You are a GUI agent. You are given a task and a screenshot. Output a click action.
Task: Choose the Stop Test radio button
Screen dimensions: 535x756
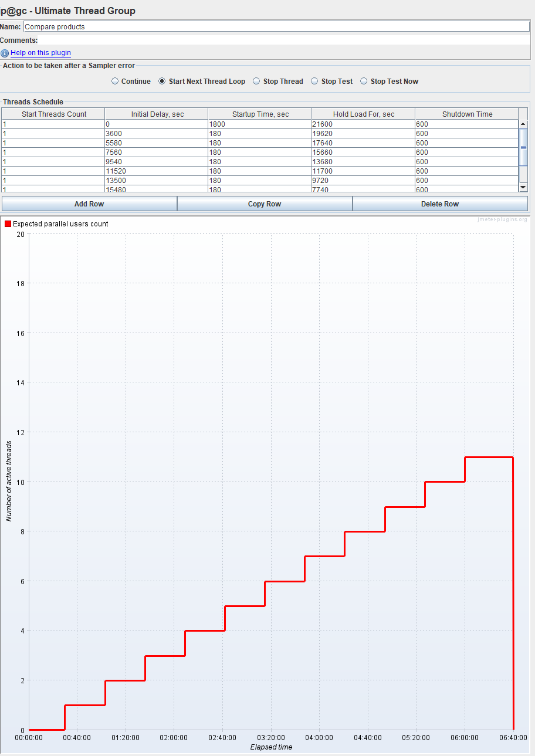(x=314, y=82)
